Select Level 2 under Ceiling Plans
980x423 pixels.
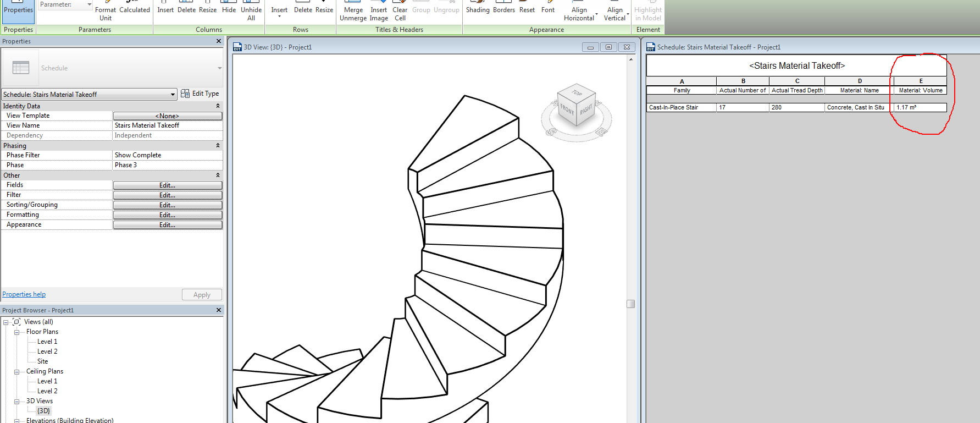click(x=47, y=391)
